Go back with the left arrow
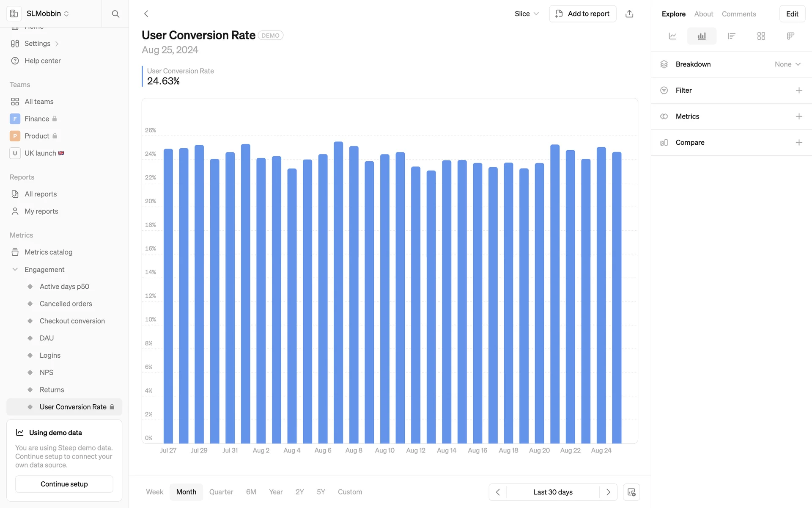Image resolution: width=812 pixels, height=508 pixels. [146, 14]
